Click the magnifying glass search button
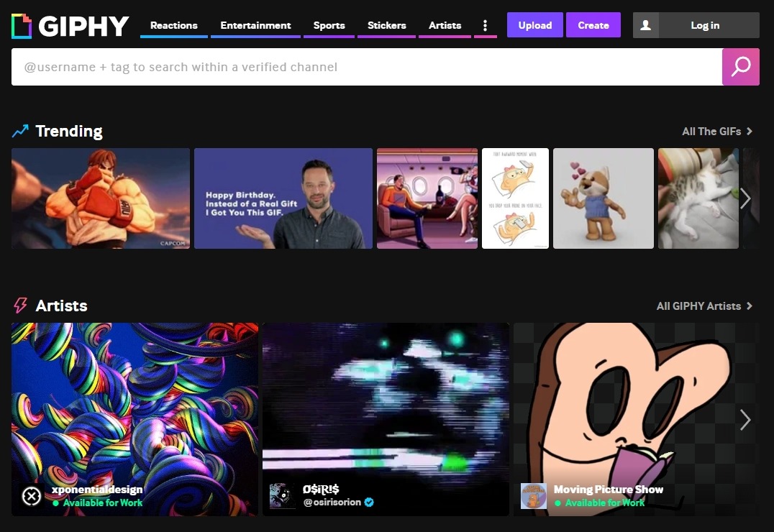Viewport: 774px width, 532px height. (x=740, y=67)
